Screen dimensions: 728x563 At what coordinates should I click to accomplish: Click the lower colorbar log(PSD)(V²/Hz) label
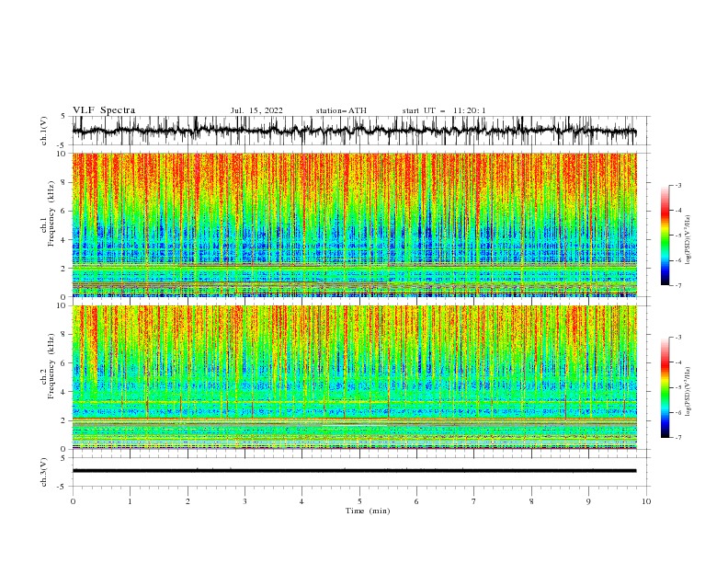[688, 392]
